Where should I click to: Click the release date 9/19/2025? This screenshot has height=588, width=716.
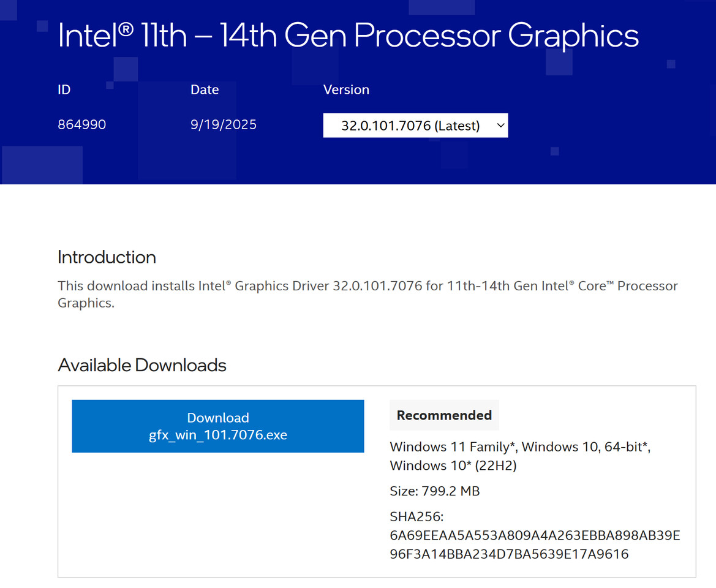(224, 125)
